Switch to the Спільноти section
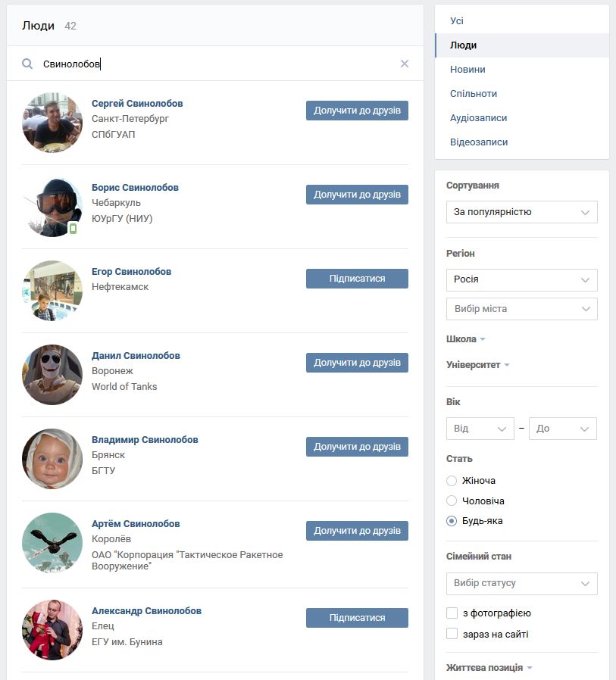 pyautogui.click(x=474, y=94)
